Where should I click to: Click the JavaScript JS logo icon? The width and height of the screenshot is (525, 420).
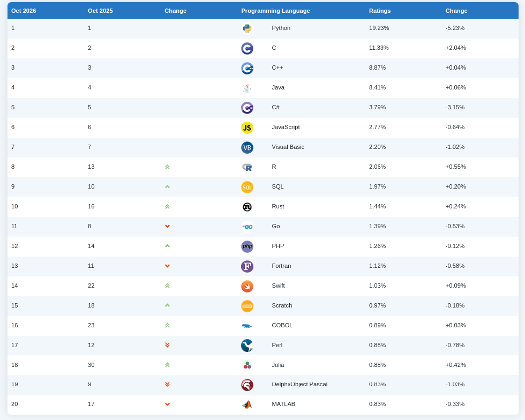click(247, 127)
